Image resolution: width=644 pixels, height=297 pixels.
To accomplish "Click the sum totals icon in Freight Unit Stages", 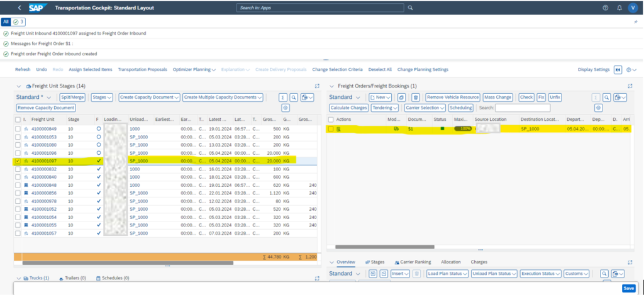I will tap(283, 98).
